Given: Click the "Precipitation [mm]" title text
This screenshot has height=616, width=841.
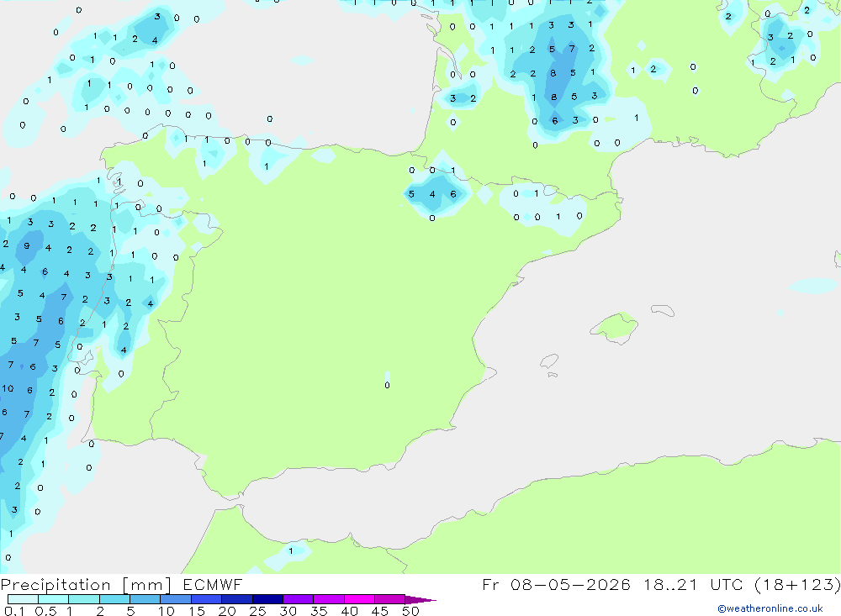Looking at the screenshot, I should [86, 585].
